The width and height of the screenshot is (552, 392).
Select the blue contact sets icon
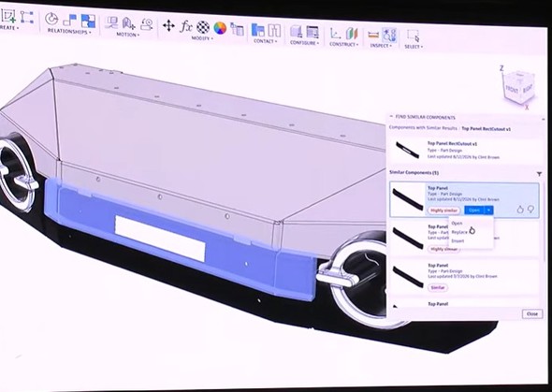coord(257,30)
